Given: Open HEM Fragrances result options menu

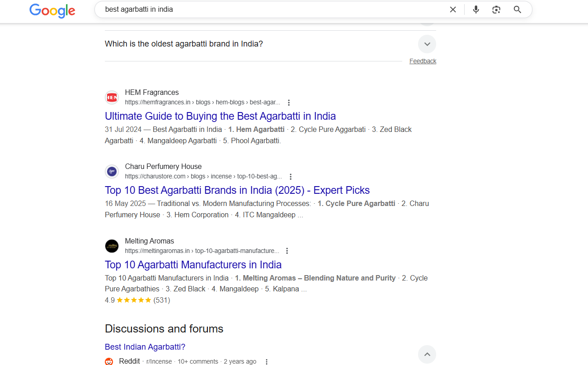Looking at the screenshot, I should pyautogui.click(x=289, y=103).
